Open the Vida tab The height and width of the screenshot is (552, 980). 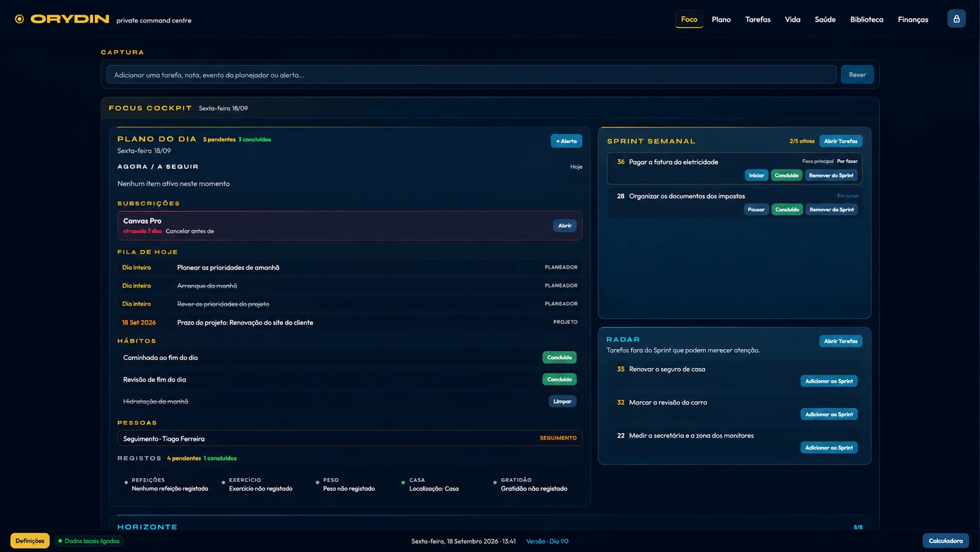coord(792,19)
